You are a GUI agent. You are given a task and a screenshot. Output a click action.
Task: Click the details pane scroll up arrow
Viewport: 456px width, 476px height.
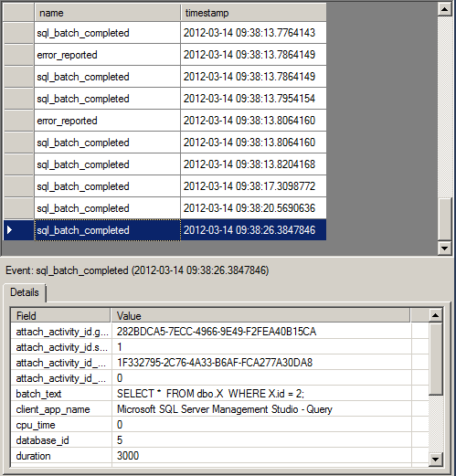pos(436,315)
